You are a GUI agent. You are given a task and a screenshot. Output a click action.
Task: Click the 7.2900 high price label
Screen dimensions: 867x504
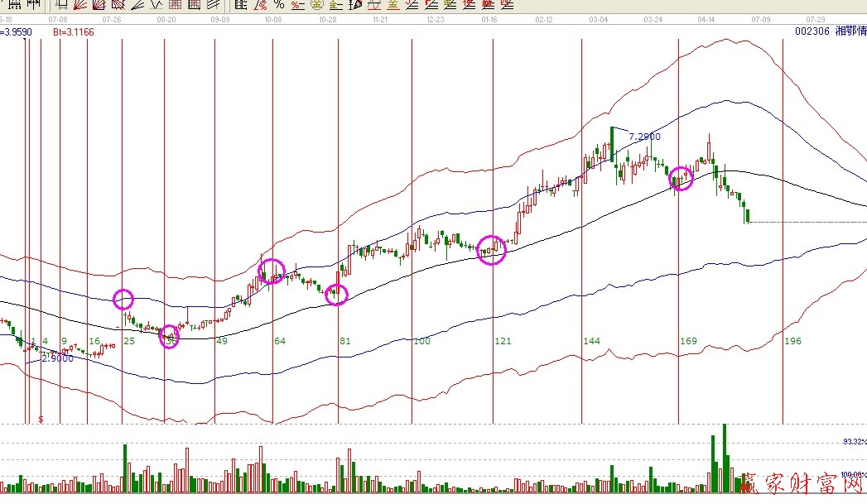644,137
